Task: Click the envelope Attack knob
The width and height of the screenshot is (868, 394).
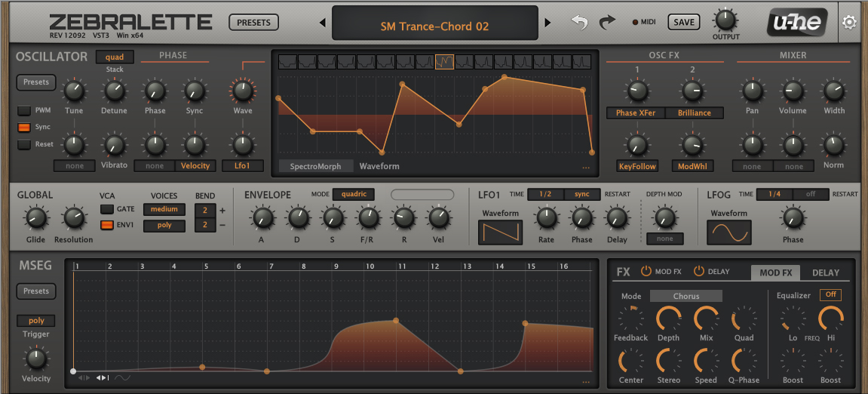Action: [x=262, y=218]
